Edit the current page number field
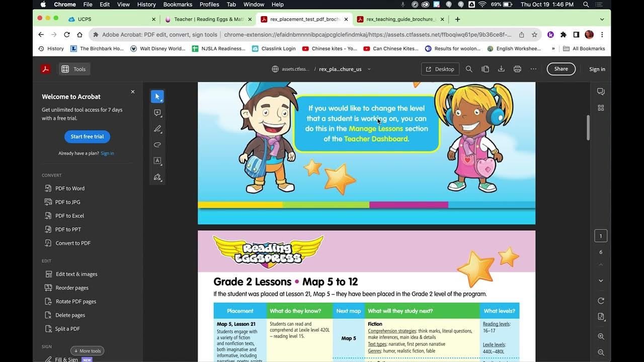Image resolution: width=644 pixels, height=362 pixels. 601,236
